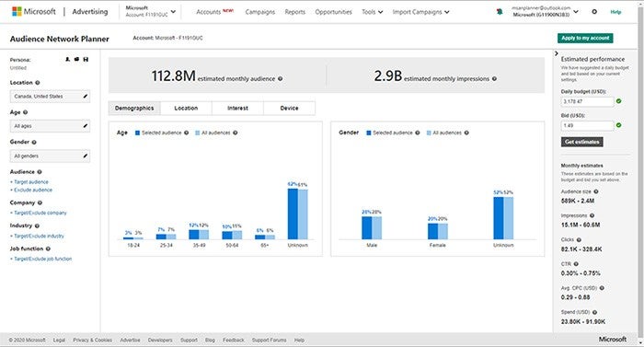The image size is (644, 347).
Task: Click Target/Exclude job function link
Action: (42, 259)
